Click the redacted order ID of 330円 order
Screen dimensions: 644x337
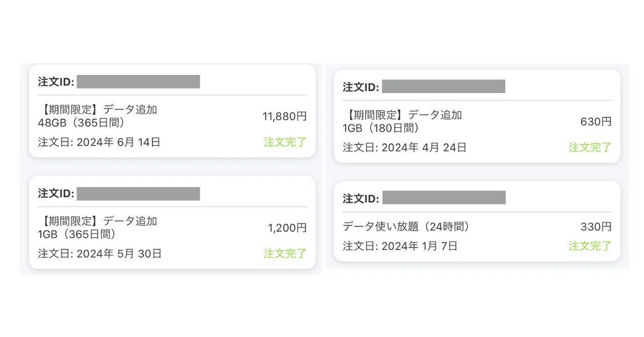[443, 197]
